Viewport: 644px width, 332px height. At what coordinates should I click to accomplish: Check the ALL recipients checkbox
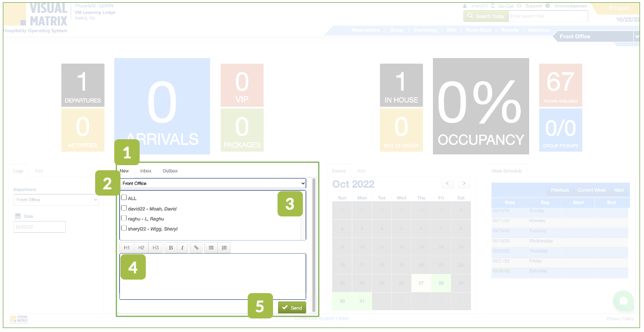124,198
